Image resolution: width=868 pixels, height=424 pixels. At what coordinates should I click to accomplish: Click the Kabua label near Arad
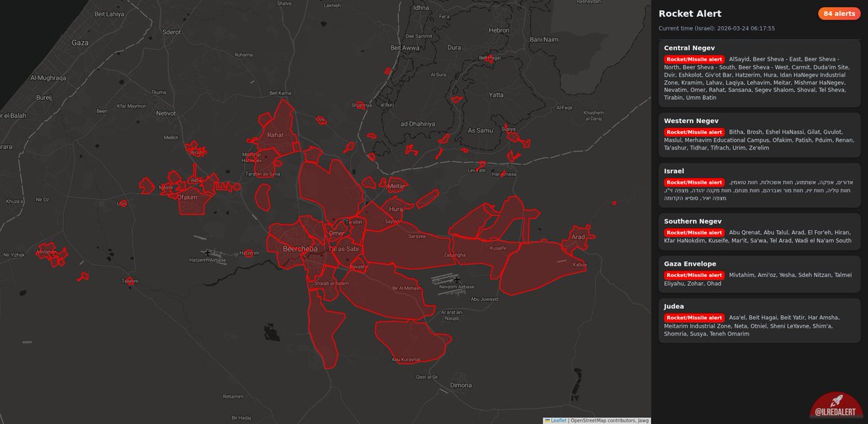(x=579, y=264)
